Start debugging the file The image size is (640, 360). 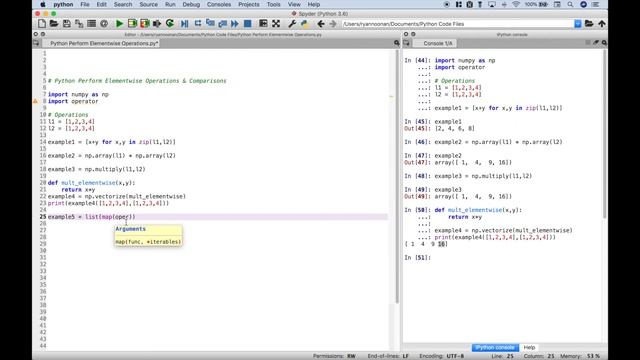[x=184, y=24]
